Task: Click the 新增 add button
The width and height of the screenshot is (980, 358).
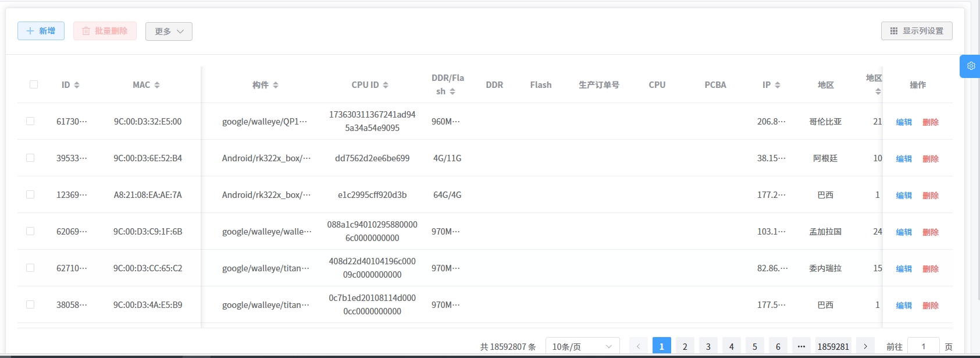Action: [41, 31]
